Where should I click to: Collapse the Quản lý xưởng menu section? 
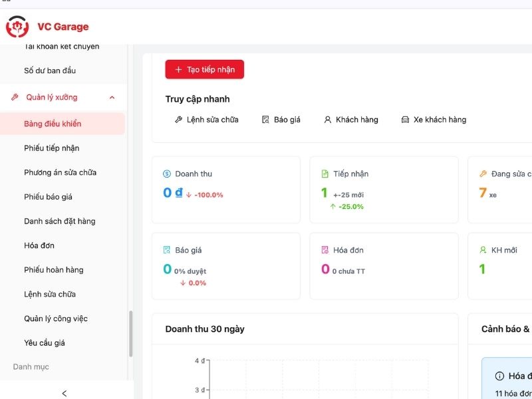pos(112,97)
